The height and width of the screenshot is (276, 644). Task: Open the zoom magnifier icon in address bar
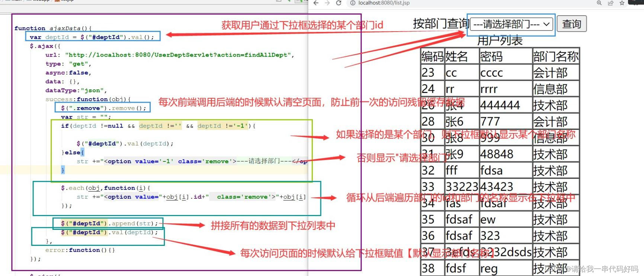click(x=599, y=3)
